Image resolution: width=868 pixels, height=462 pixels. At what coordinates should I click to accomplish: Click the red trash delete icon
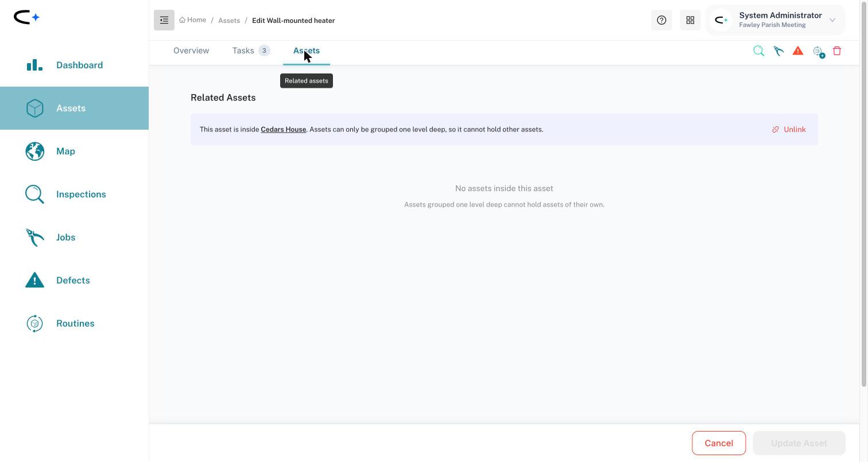tap(837, 51)
